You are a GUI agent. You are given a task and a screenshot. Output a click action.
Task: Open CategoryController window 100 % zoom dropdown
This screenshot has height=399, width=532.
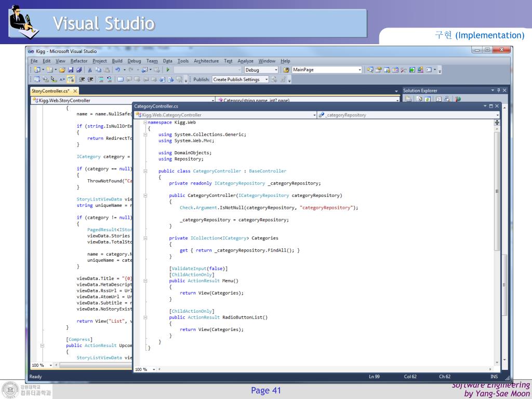tap(154, 369)
